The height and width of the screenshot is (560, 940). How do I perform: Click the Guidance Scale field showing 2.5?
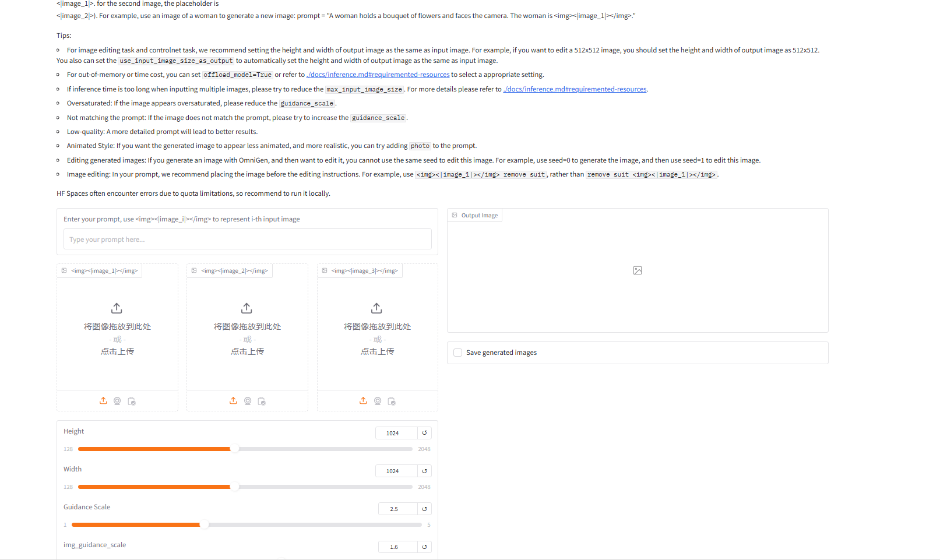397,509
